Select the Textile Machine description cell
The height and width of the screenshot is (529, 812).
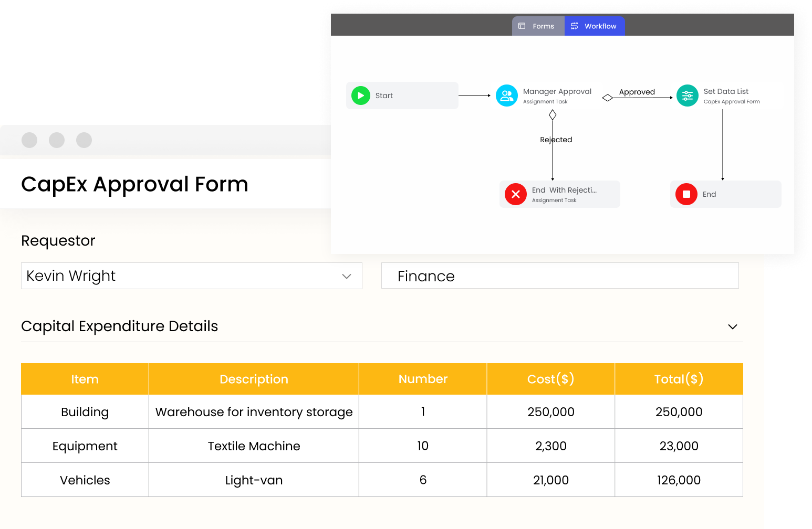pyautogui.click(x=254, y=446)
